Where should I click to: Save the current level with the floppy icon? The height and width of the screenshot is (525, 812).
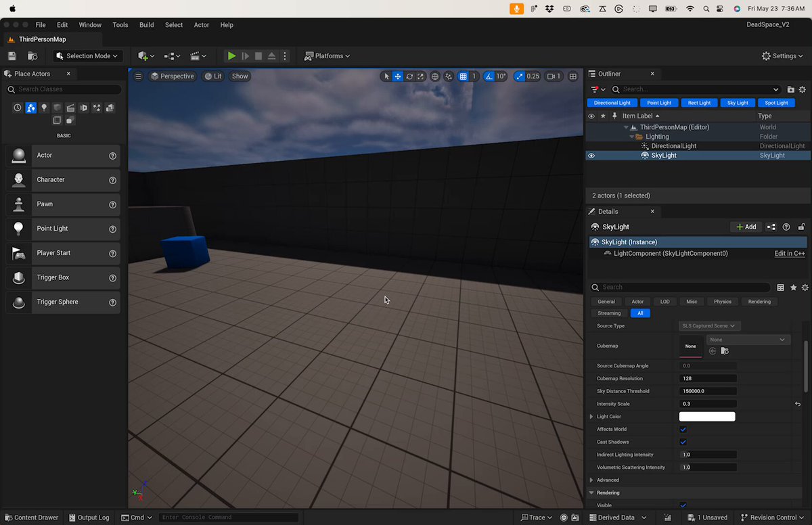tap(12, 56)
